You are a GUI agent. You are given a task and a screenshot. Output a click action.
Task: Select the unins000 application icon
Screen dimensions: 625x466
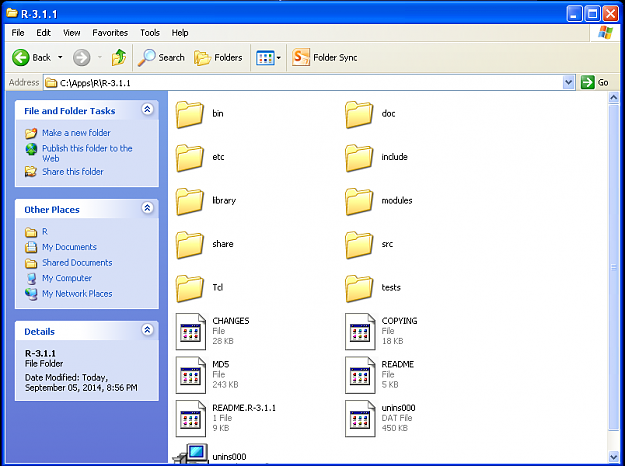click(x=191, y=454)
